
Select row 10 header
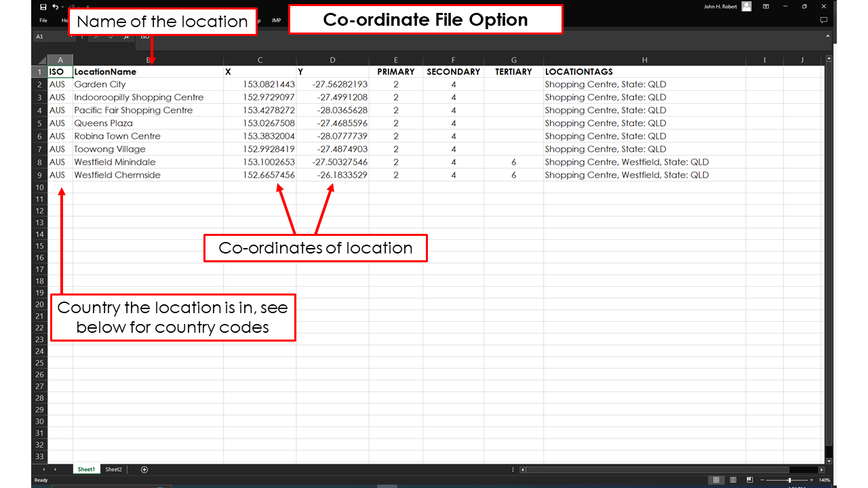pos(40,187)
